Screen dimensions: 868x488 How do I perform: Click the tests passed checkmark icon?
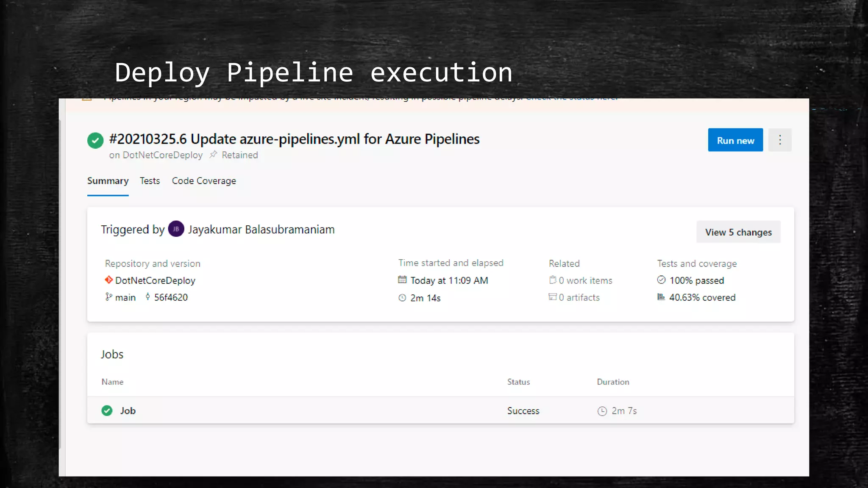[x=661, y=280]
